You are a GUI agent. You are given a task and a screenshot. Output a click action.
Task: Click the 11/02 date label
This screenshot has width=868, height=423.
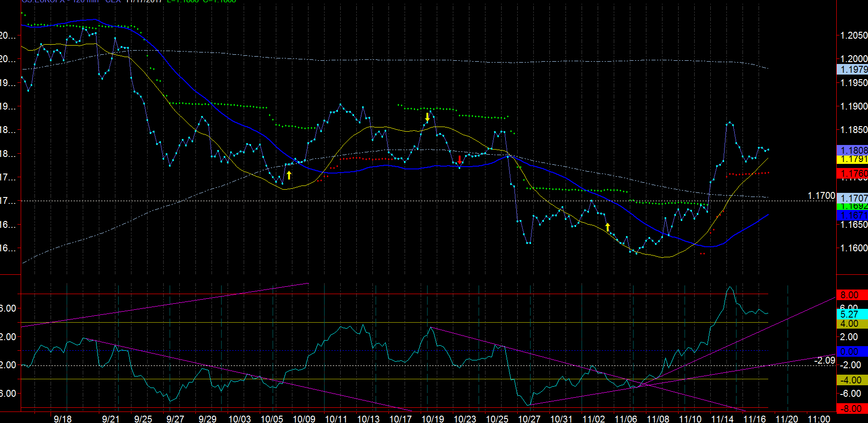click(594, 419)
